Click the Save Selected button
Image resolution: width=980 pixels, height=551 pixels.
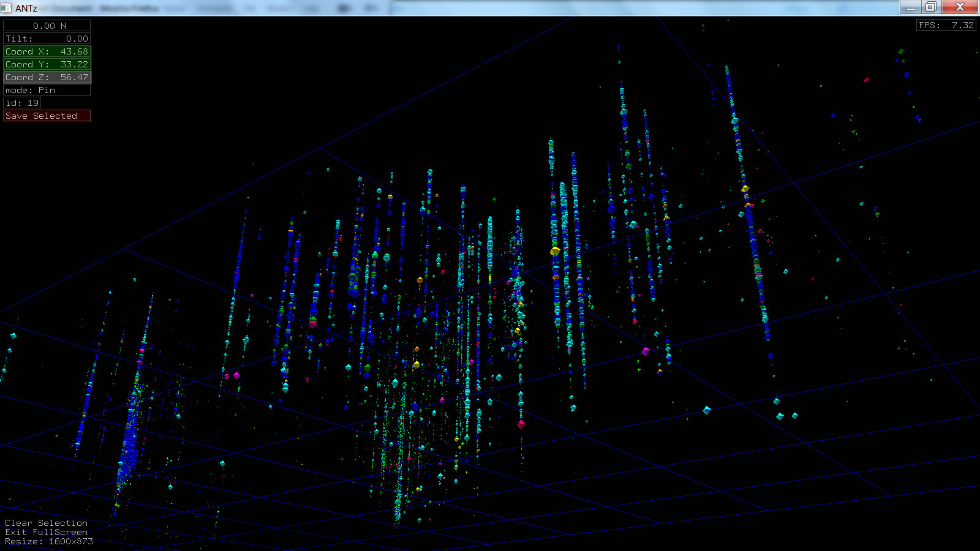click(x=47, y=116)
